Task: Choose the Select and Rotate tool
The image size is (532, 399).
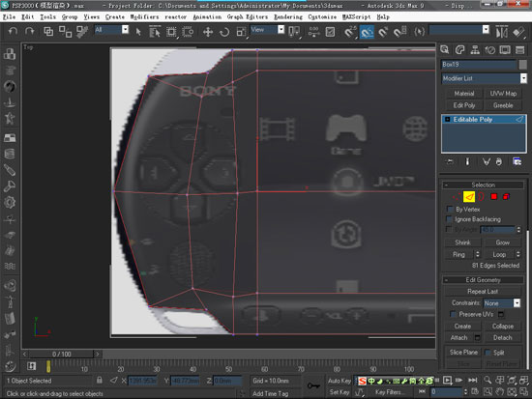Action: coord(224,32)
